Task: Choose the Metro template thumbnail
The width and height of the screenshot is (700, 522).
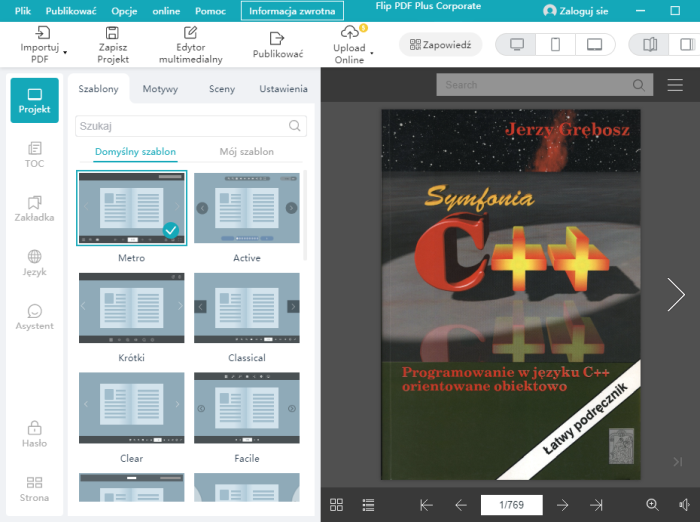Action: 132,208
